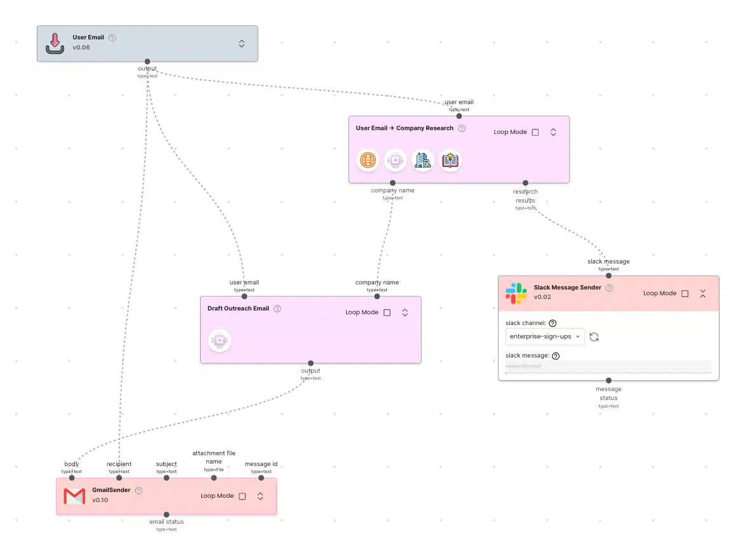
Task: Enable Loop Mode on Company Research node
Action: 535,132
